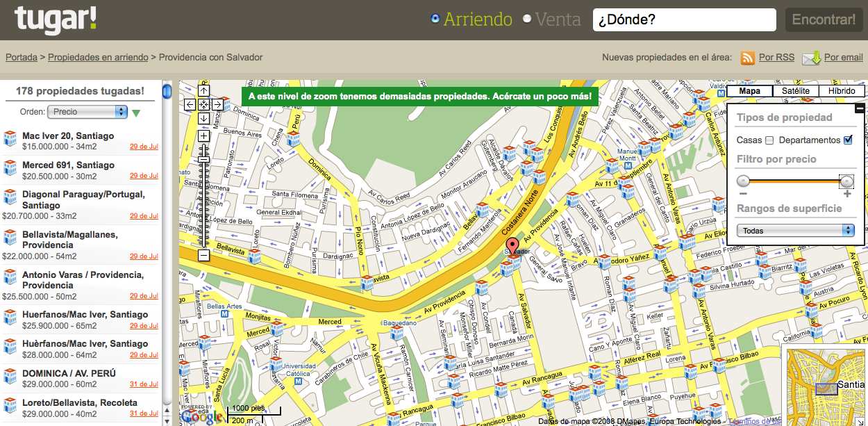
Task: Collapse the property filter panel
Action: (x=859, y=108)
